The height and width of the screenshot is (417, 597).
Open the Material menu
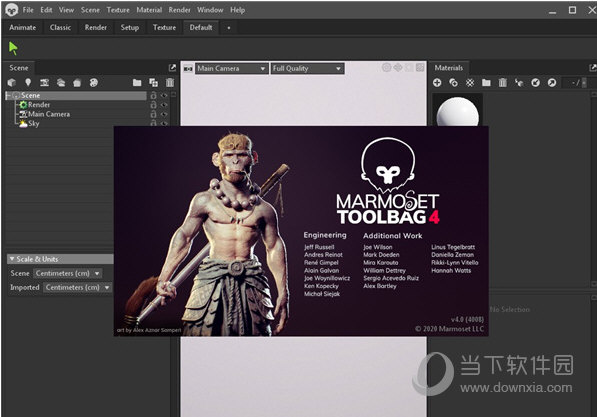[149, 10]
